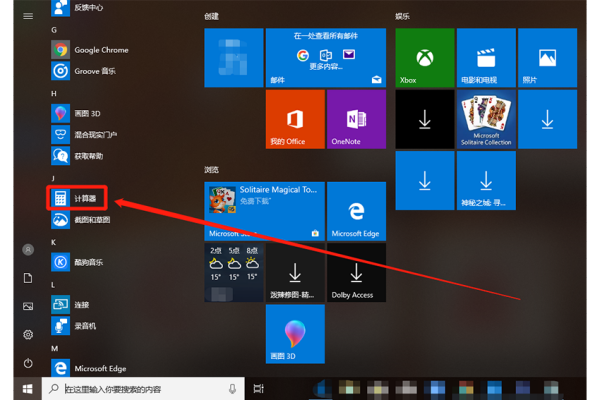Open the weather forecast tile
The image size is (600, 400).
(x=234, y=273)
